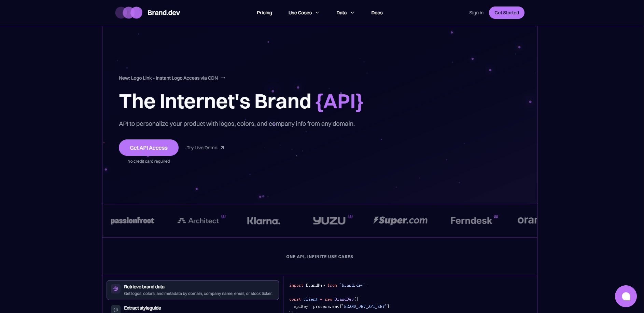The image size is (644, 313).
Task: Click the Super.com logo
Action: click(400, 220)
